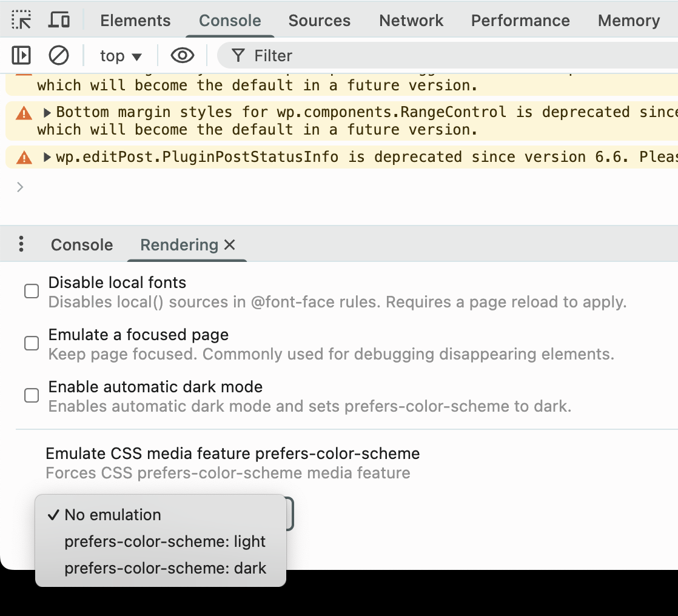Image resolution: width=678 pixels, height=616 pixels.
Task: Close the Rendering drawer tab
Action: (x=230, y=245)
